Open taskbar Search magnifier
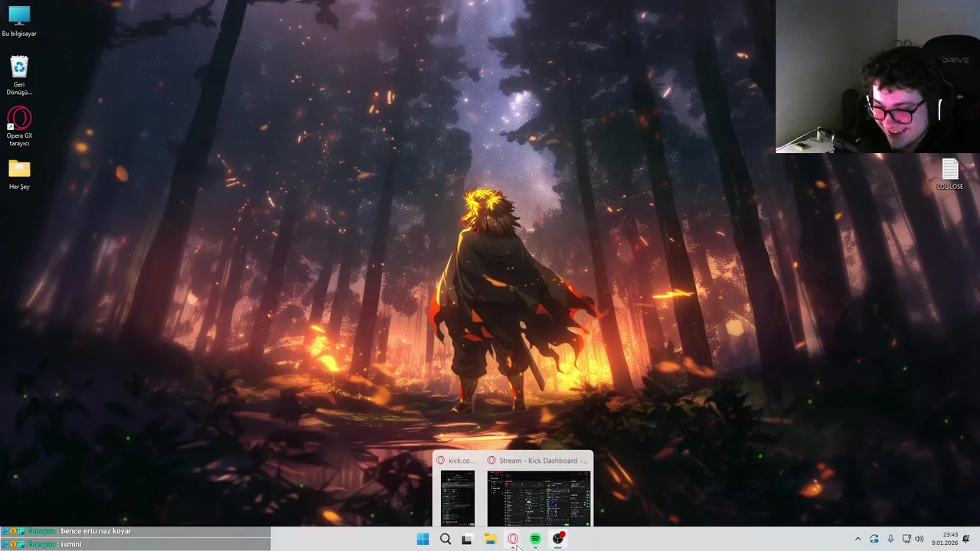 445,540
